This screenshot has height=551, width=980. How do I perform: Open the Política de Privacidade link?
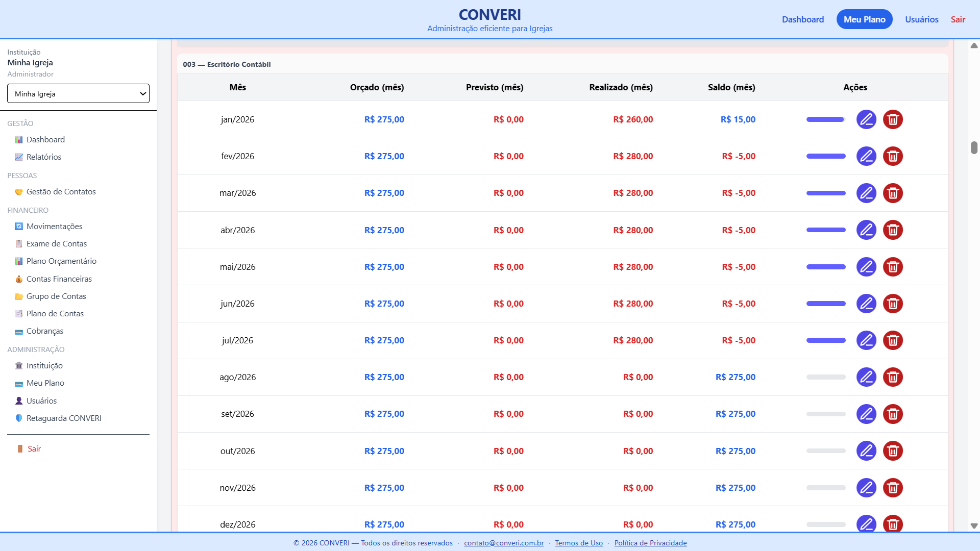tap(650, 543)
